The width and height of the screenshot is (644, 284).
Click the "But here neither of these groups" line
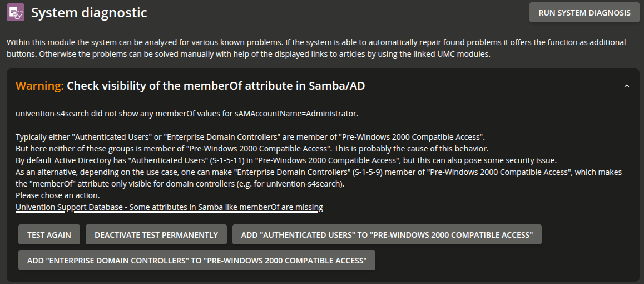click(252, 149)
